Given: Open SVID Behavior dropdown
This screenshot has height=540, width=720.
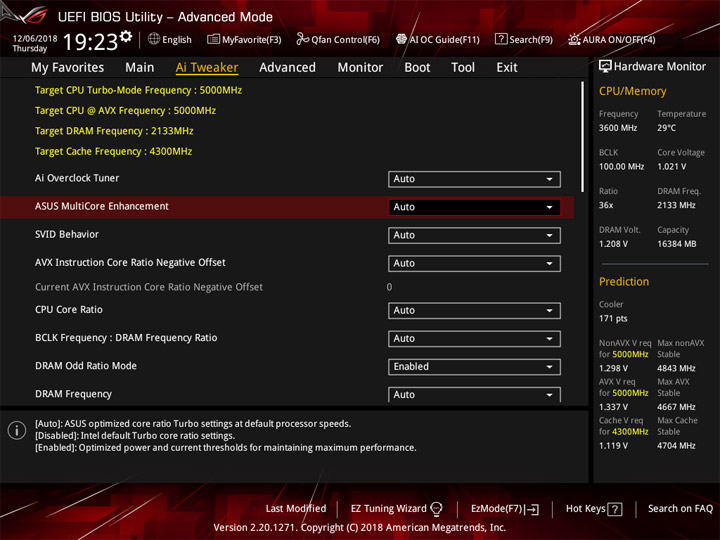Looking at the screenshot, I should coord(474,235).
